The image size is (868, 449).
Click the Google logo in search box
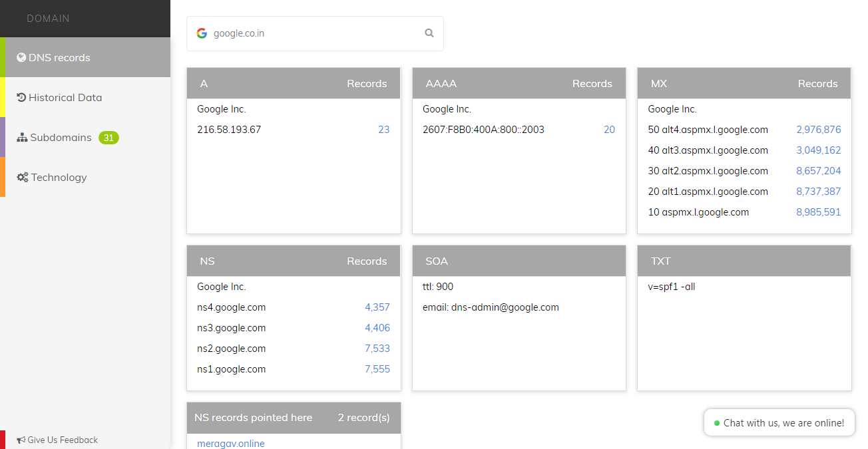coord(202,33)
